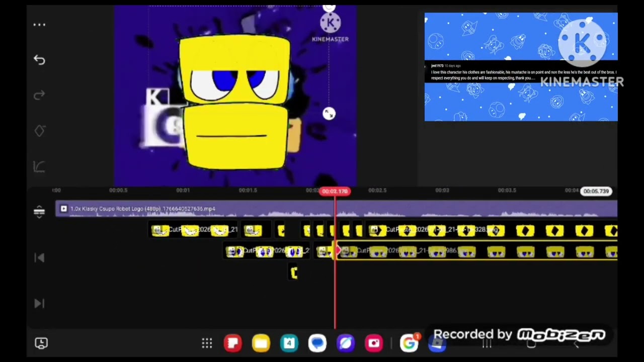Open the Calendar app in the dock
The height and width of the screenshot is (362, 644).
tap(289, 343)
